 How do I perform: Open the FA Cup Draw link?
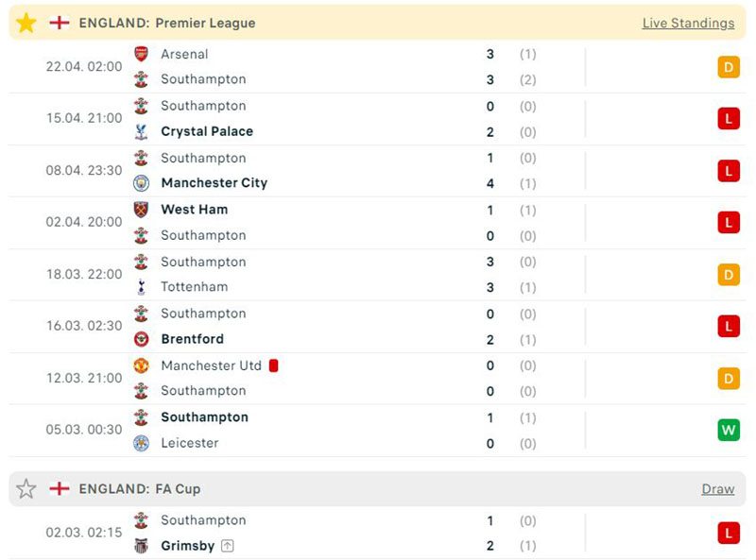[717, 489]
